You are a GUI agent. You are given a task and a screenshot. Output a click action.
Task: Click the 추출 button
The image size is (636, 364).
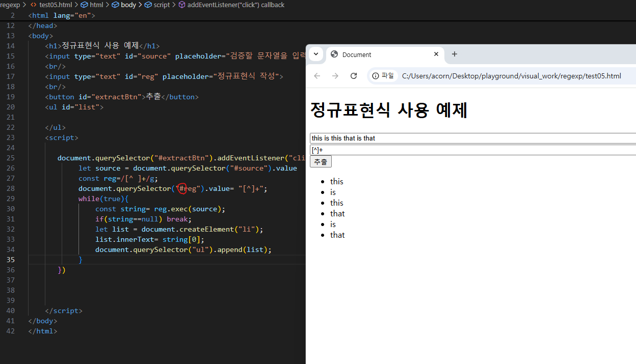pyautogui.click(x=321, y=161)
